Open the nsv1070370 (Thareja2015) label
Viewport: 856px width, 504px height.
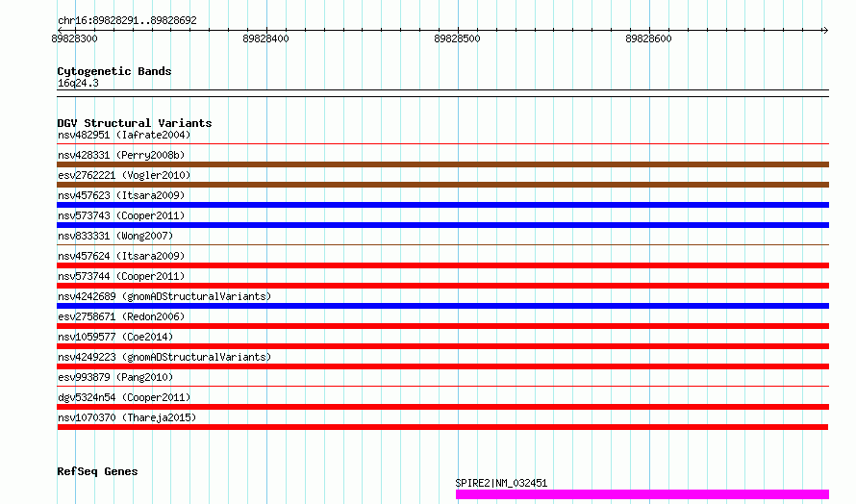click(127, 417)
